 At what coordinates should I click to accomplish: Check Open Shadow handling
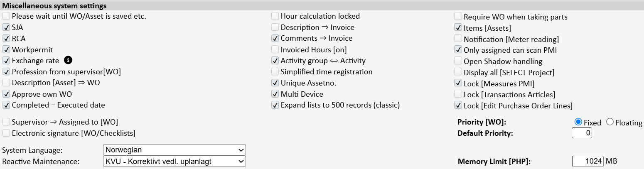[x=458, y=61]
